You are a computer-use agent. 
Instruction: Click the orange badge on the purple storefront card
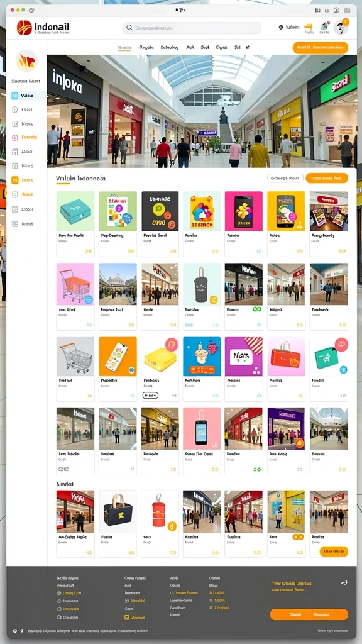click(x=299, y=443)
